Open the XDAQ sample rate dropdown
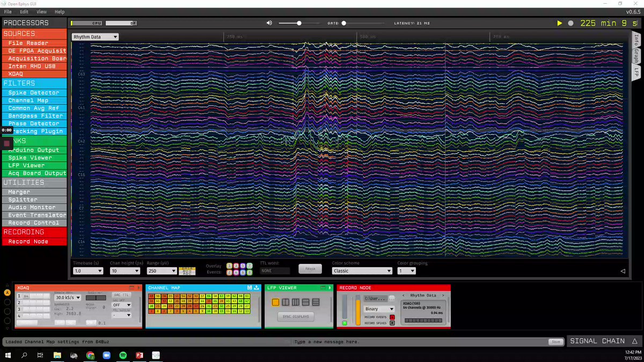 [x=67, y=297]
